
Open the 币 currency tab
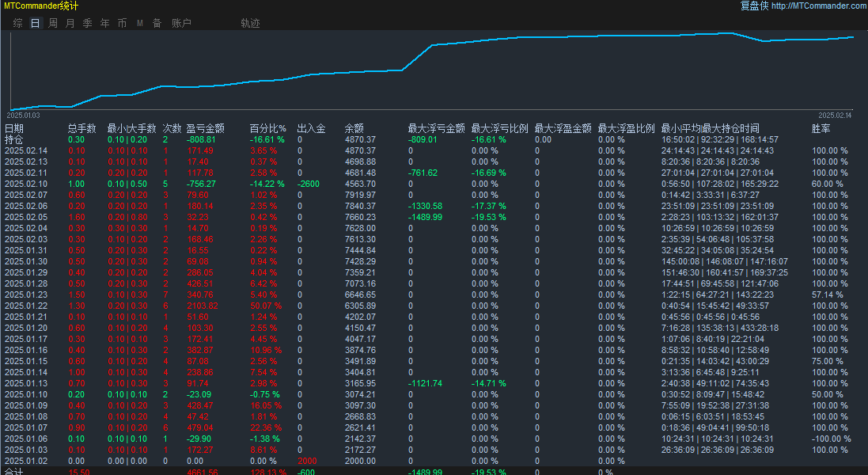coord(123,23)
